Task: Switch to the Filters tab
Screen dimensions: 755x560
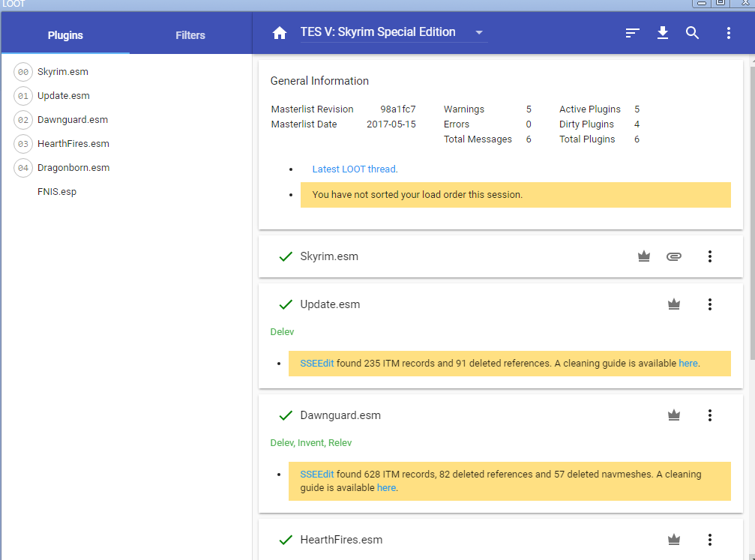Action: (190, 35)
